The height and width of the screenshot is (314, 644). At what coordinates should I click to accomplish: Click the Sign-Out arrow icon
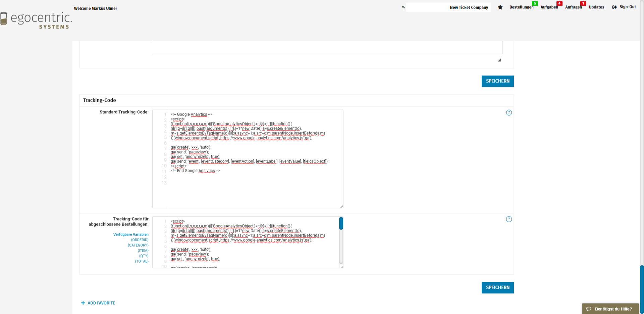click(x=614, y=7)
